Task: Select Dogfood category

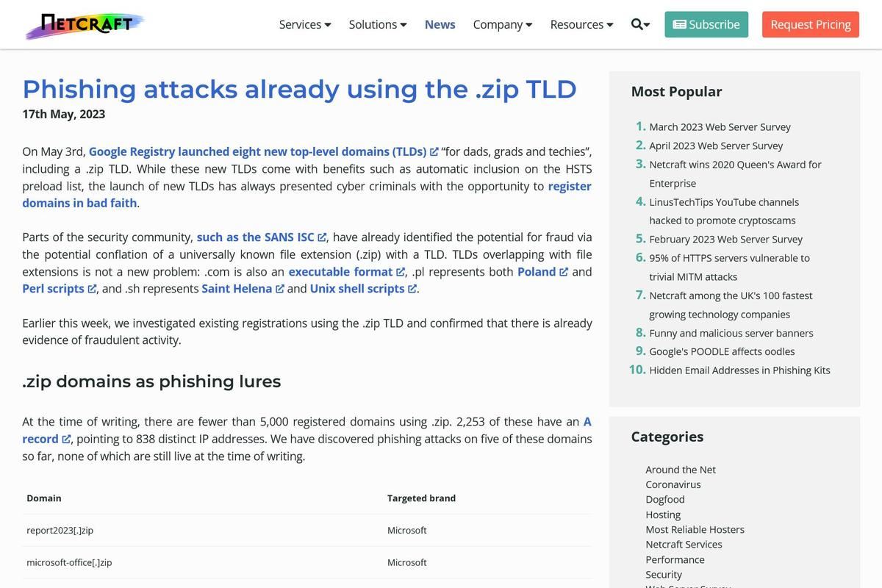Action: (x=665, y=499)
